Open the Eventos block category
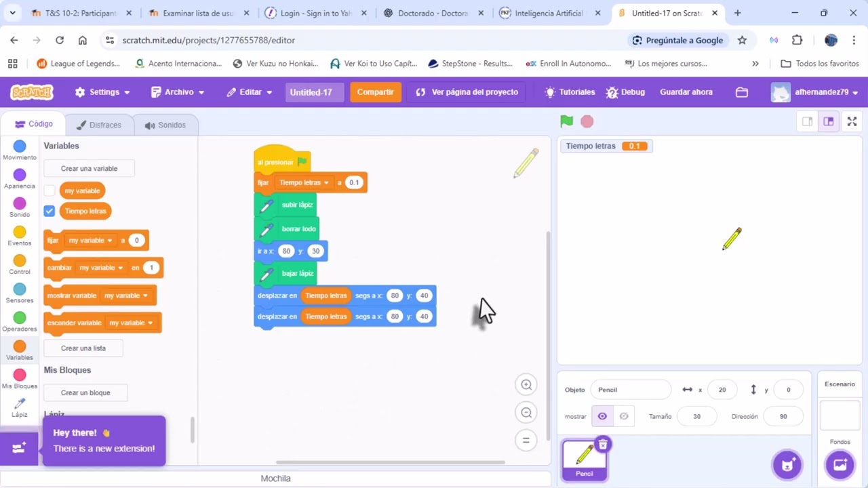868x488 pixels. point(20,236)
